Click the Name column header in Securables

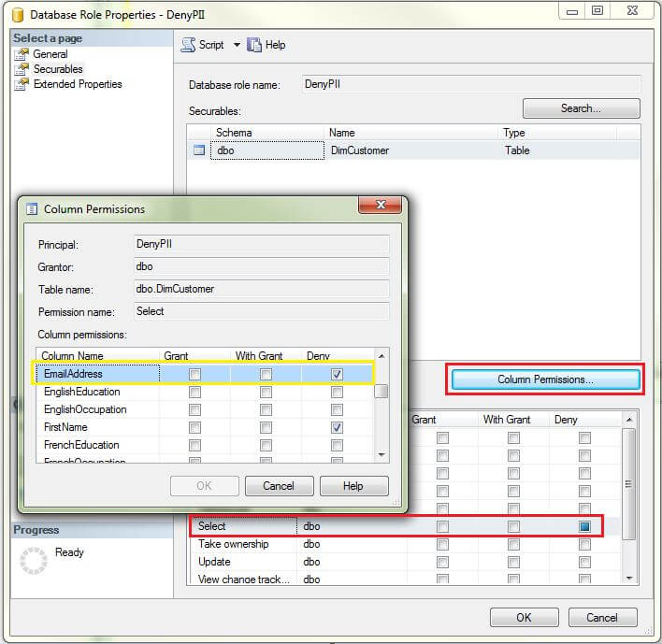point(411,133)
